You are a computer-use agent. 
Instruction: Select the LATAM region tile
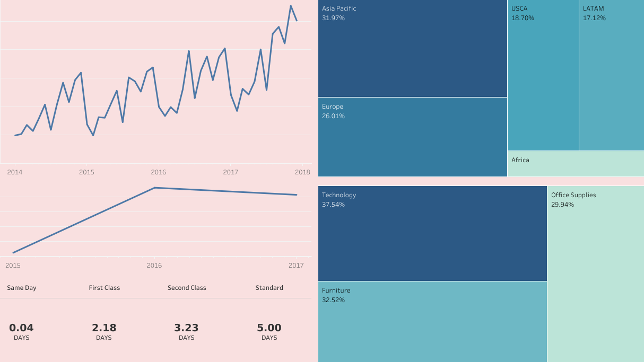point(611,75)
